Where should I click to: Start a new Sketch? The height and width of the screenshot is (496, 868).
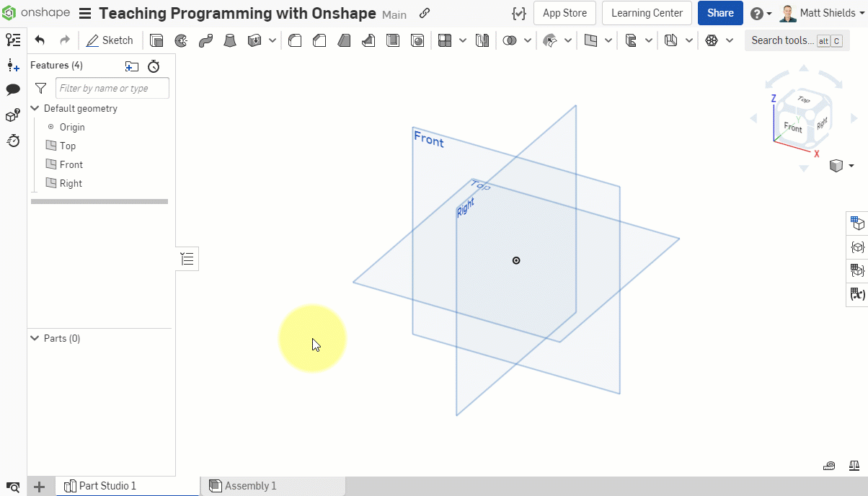[110, 40]
